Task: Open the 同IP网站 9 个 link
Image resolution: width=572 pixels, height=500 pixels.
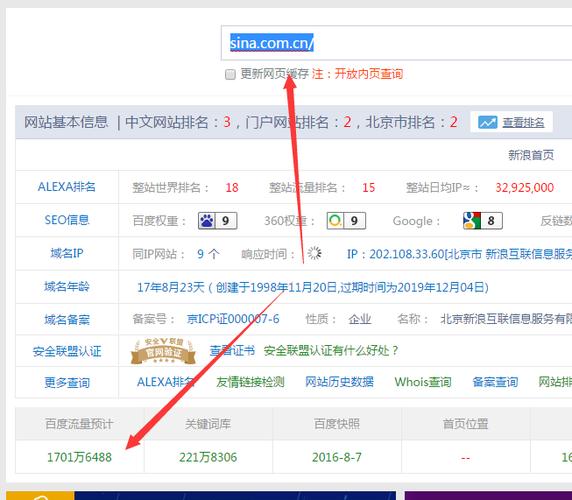Action: coord(208,254)
